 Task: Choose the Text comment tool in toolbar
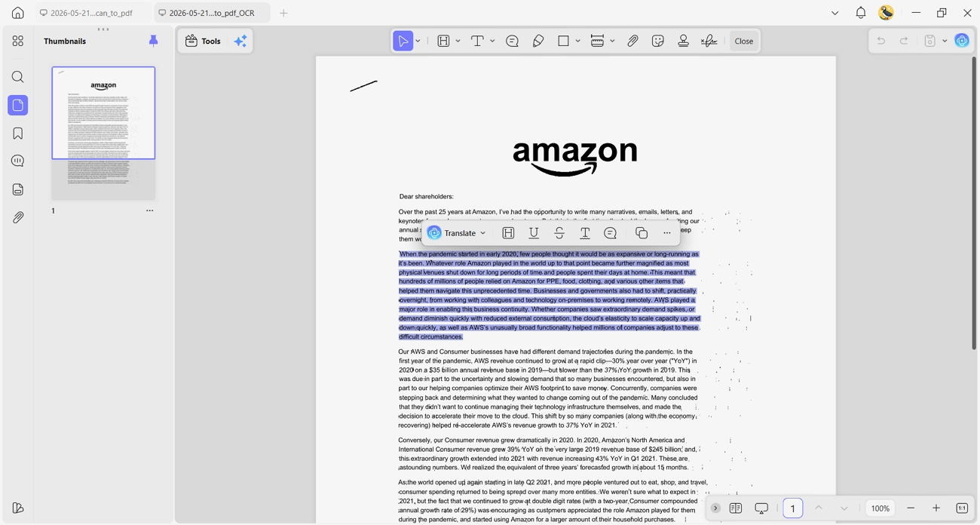point(477,41)
